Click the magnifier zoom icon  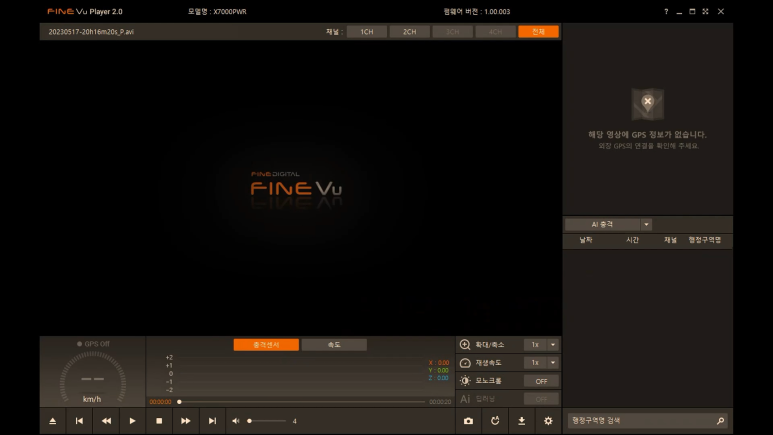pyautogui.click(x=465, y=344)
